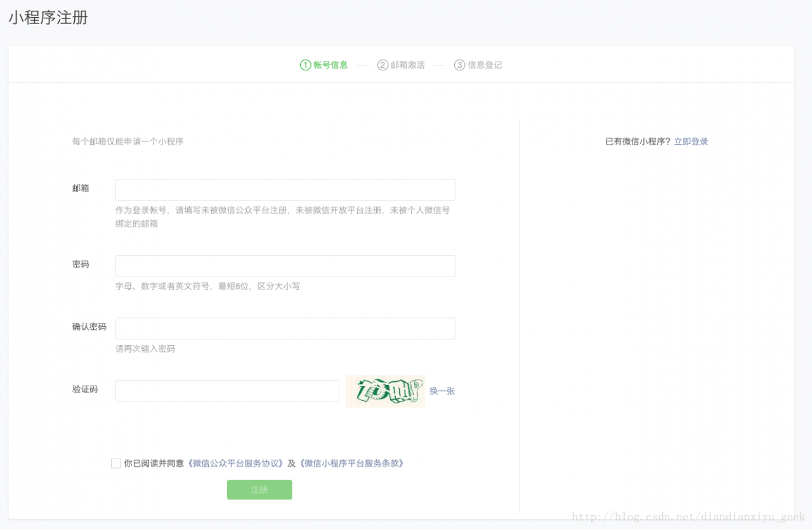Viewport: 812px width, 529px height.
Task: Click the step 3 numbered circle icon
Action: click(459, 64)
